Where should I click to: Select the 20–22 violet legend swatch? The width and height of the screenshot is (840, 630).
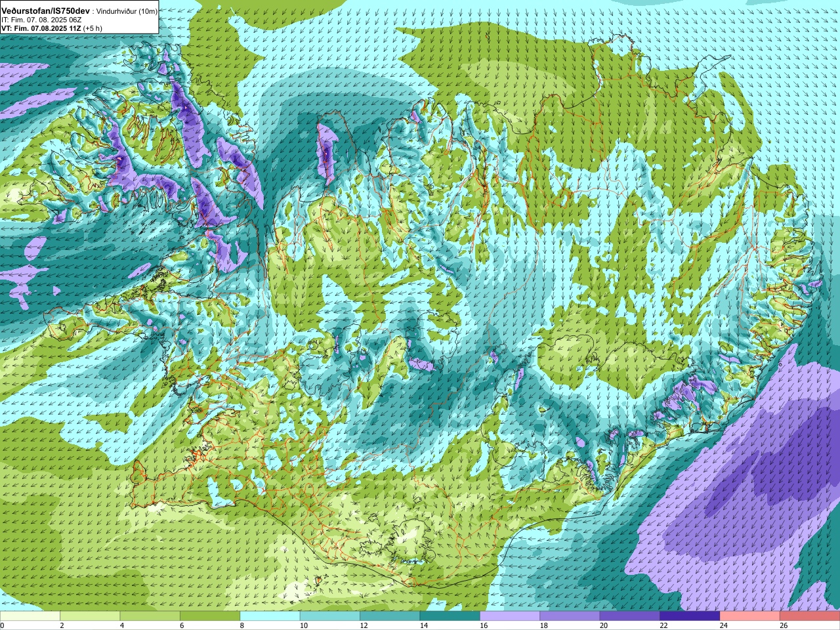630,616
